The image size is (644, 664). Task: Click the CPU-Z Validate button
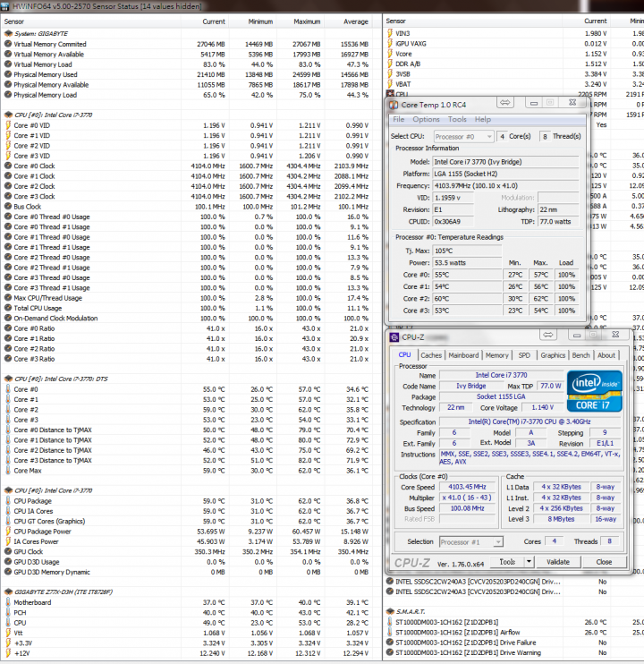[x=557, y=562]
